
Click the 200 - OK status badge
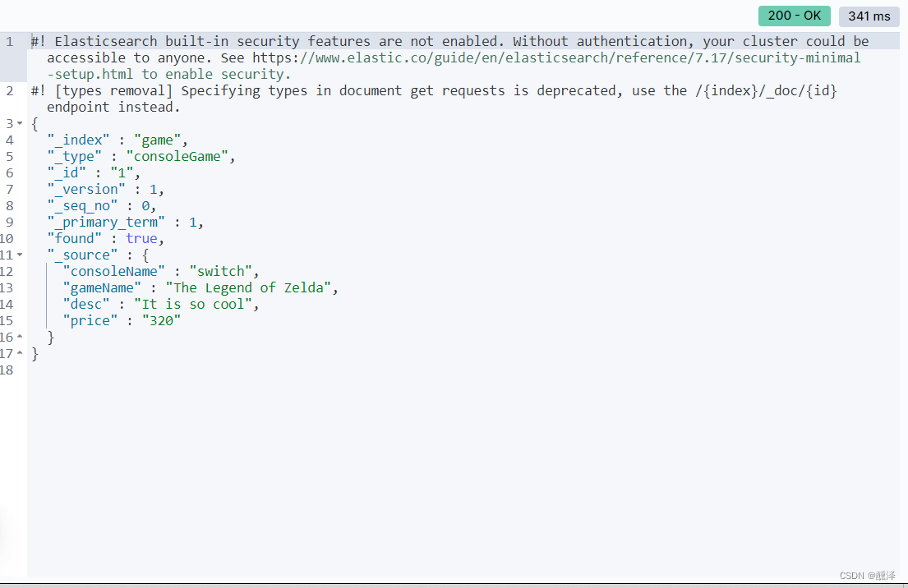coord(794,16)
